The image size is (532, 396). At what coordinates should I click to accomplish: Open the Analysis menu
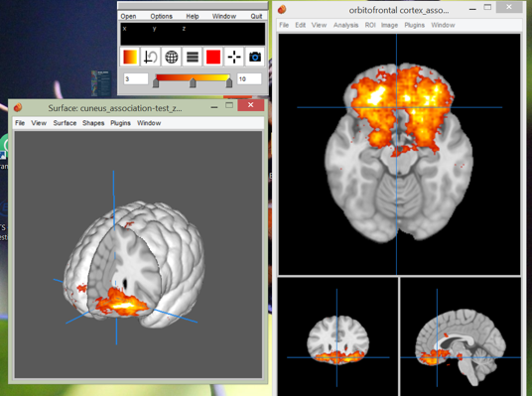point(345,25)
